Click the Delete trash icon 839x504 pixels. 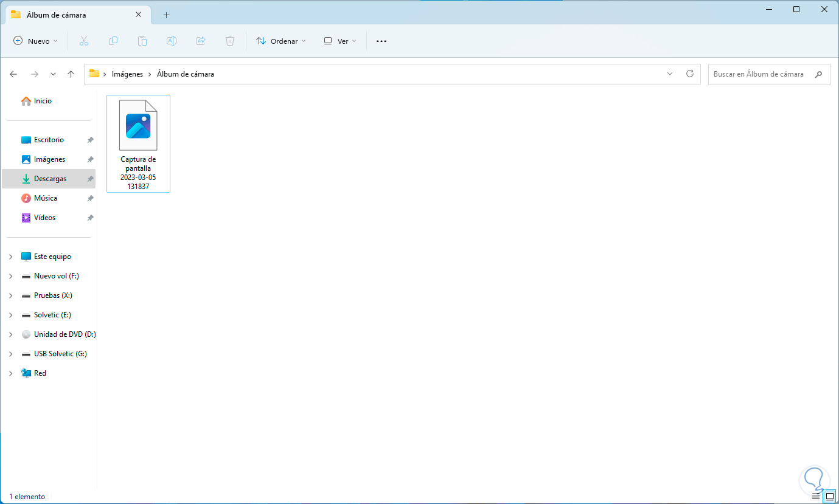pyautogui.click(x=230, y=41)
